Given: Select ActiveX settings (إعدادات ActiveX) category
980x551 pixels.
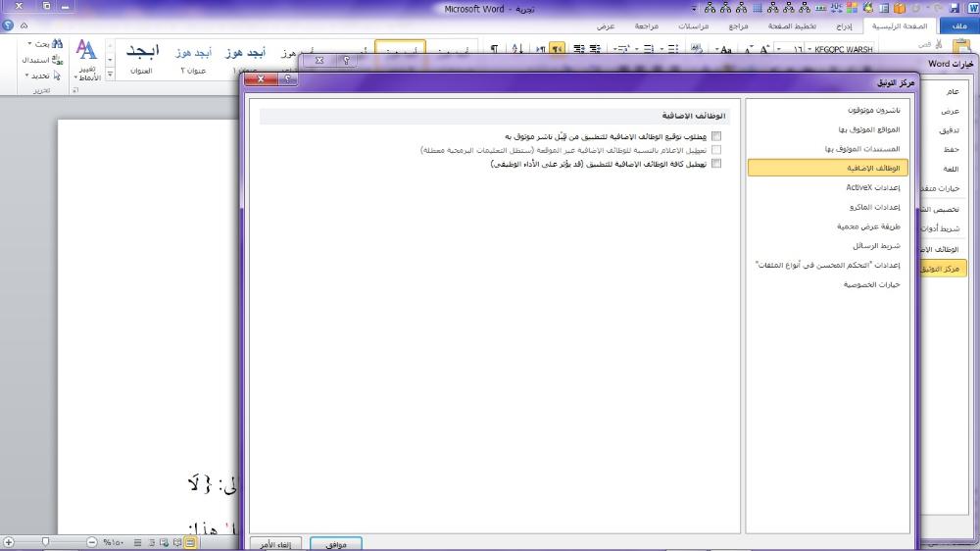Looking at the screenshot, I should (872, 187).
